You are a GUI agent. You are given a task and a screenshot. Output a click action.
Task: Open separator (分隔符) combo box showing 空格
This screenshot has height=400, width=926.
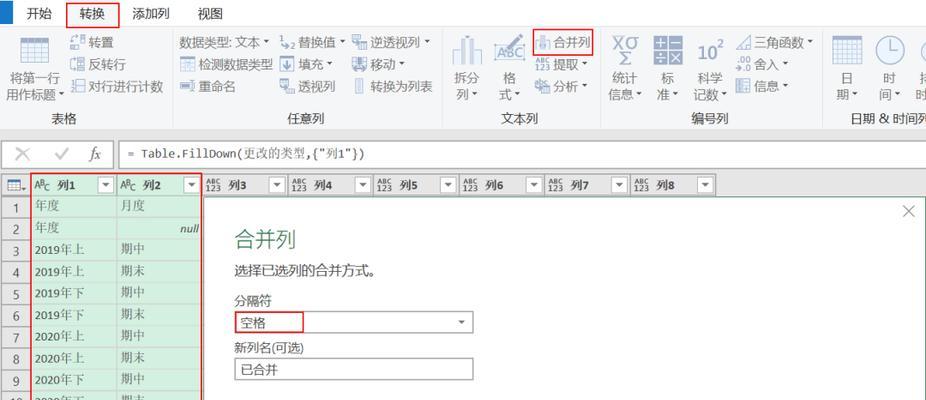point(354,323)
